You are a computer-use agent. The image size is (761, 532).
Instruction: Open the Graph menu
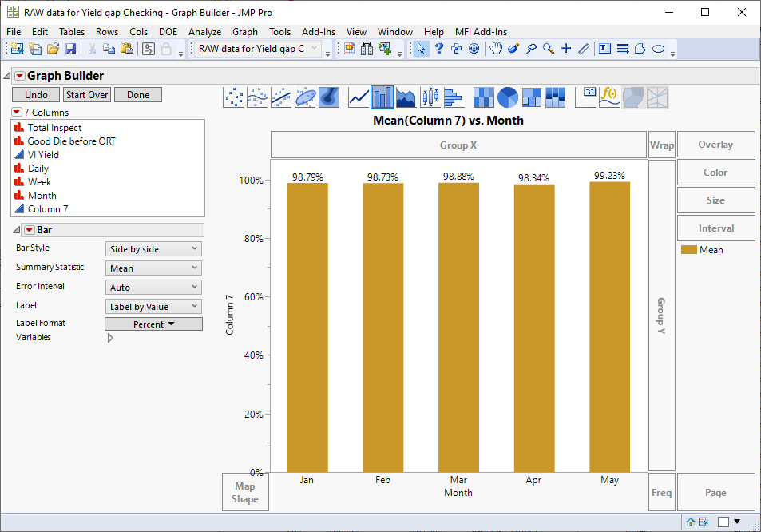245,32
